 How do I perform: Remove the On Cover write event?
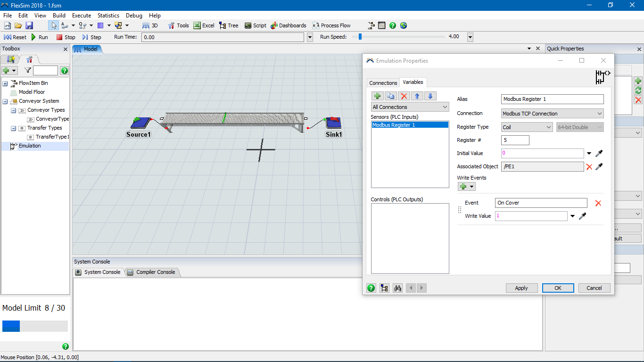[598, 203]
